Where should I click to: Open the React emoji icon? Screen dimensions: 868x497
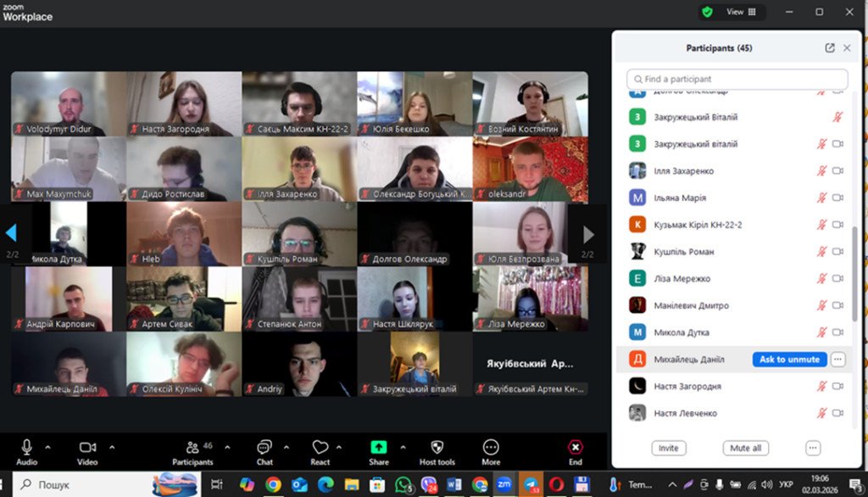click(x=320, y=447)
